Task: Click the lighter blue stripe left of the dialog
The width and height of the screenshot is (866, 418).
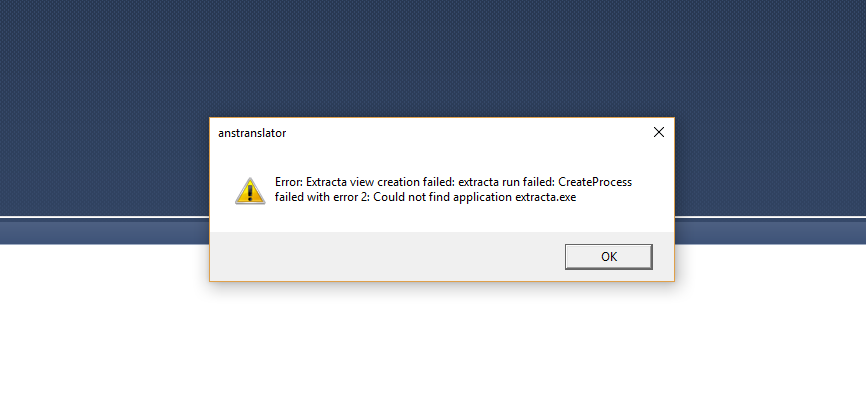Action: [100, 232]
